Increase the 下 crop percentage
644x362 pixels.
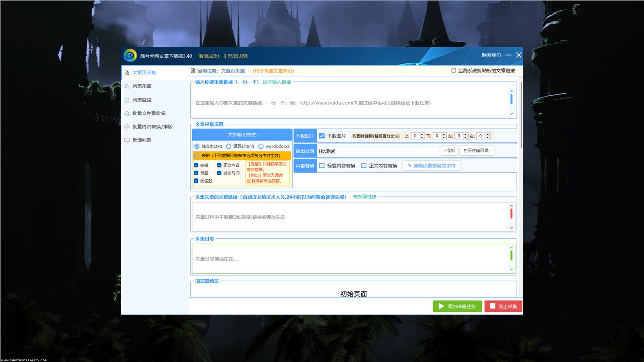[x=444, y=134]
